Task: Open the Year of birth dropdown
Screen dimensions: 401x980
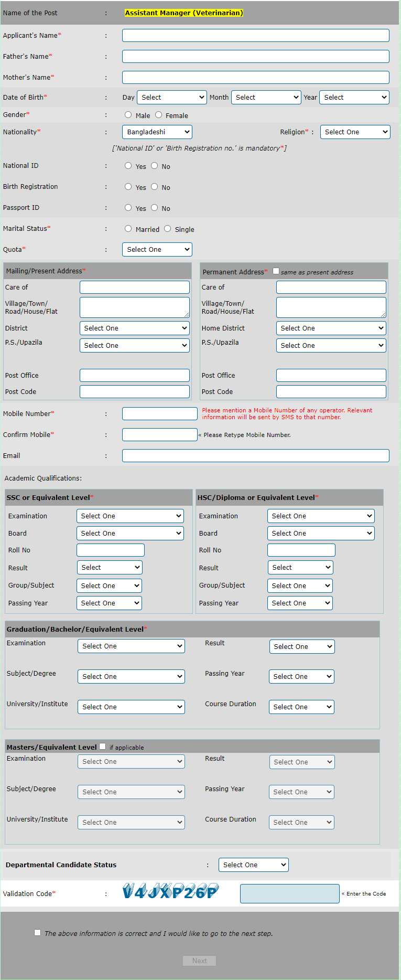Action: click(354, 98)
